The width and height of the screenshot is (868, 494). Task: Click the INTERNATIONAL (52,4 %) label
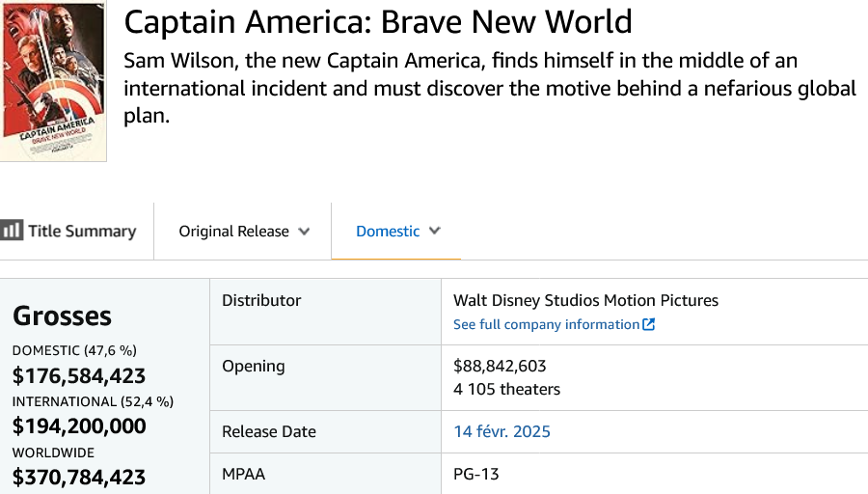93,401
